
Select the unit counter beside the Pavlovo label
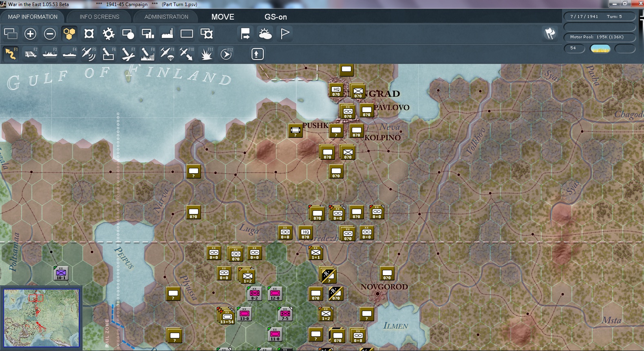[x=367, y=110]
